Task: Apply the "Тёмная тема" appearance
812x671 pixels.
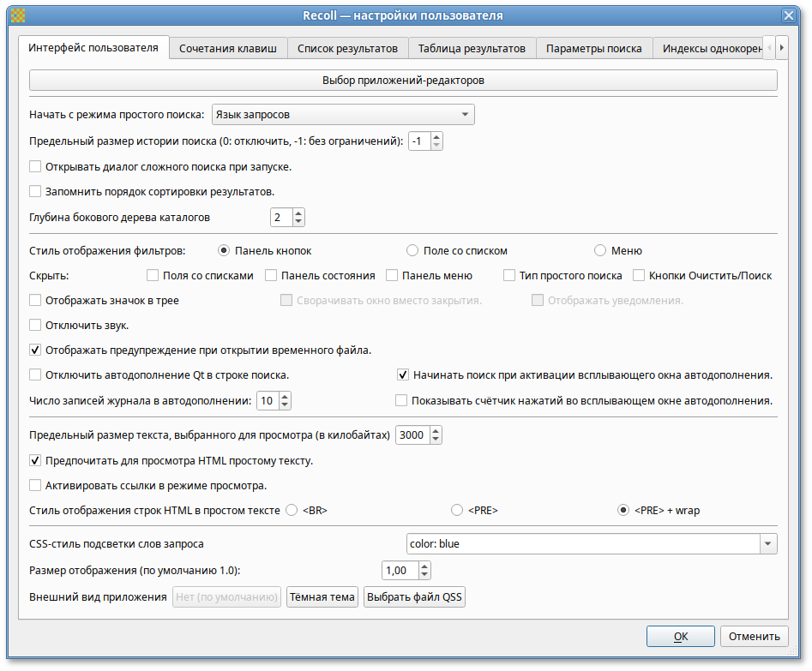Action: tap(322, 597)
